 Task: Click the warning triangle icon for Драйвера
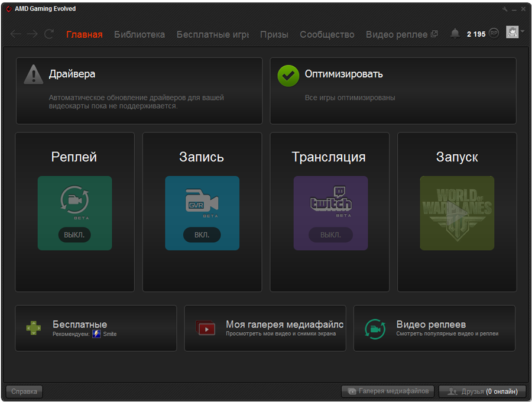point(33,74)
